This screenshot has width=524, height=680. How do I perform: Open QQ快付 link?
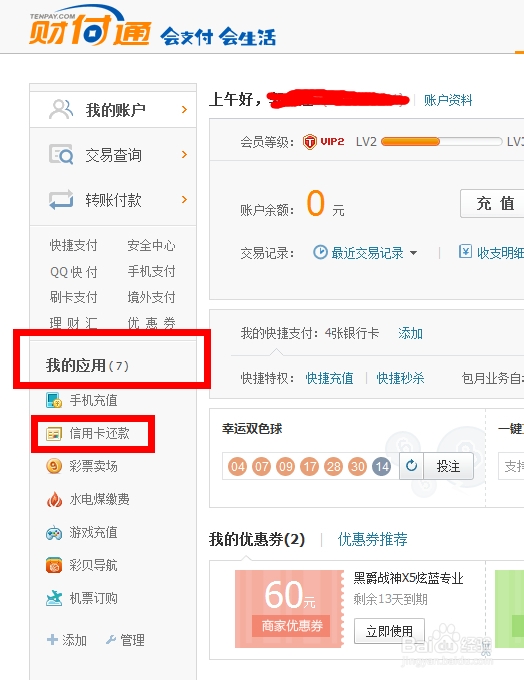point(73,272)
